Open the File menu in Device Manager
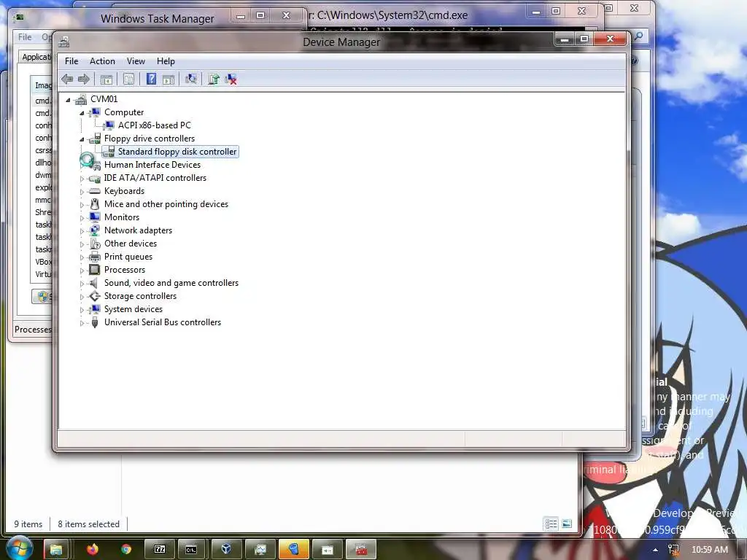This screenshot has height=560, width=747. (71, 61)
